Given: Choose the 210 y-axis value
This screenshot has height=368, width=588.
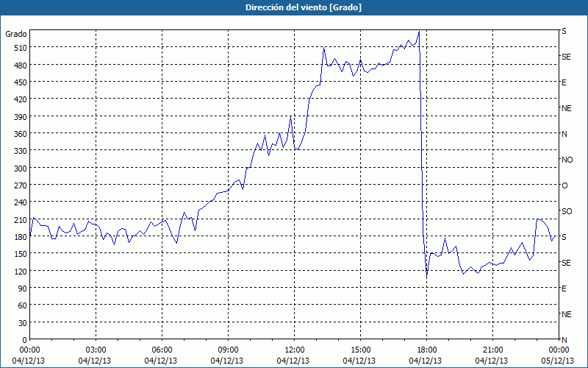Looking at the screenshot, I should coord(21,219).
